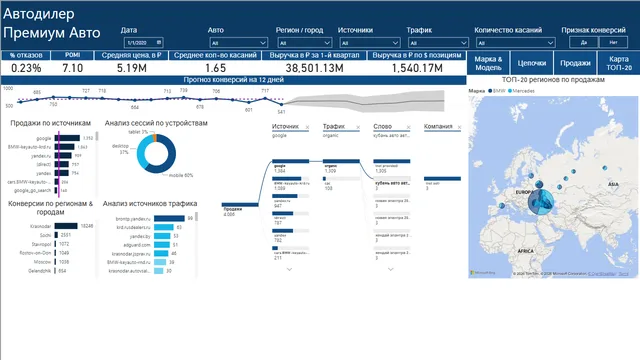Viewport: 640px width, 360px height.
Task: Click the google bar in Продажи по источникам
Action: click(67, 138)
